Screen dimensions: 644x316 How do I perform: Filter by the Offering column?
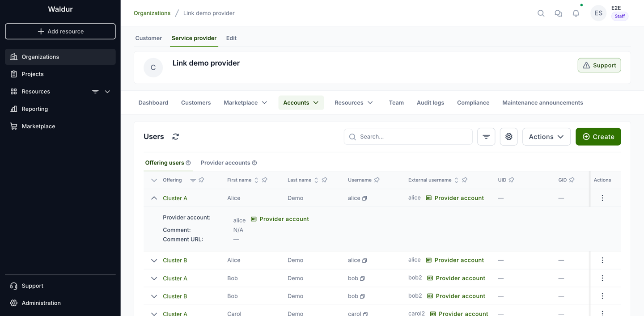pos(193,180)
